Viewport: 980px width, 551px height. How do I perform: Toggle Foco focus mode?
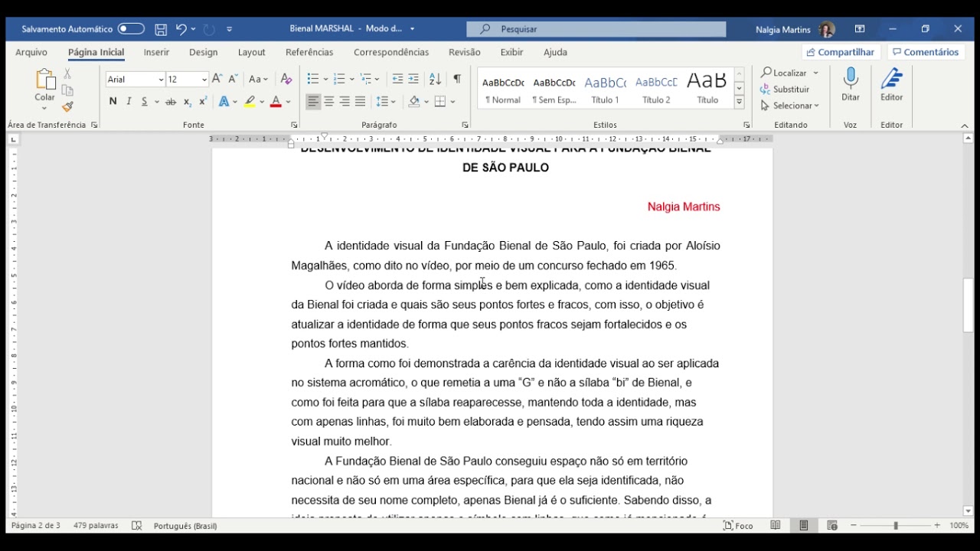(738, 526)
